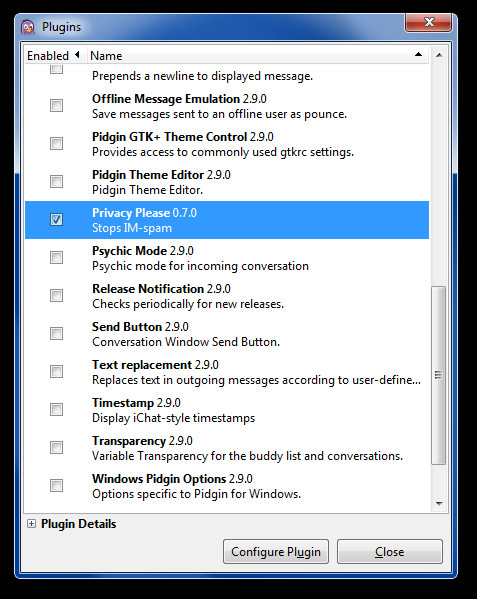Tick the Timestamp plugin checkbox
The width and height of the screenshot is (477, 599).
[57, 410]
